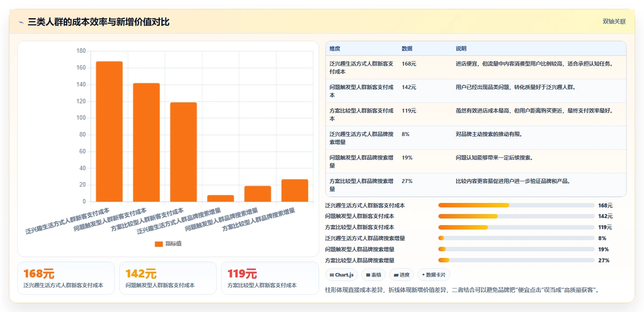Click the chart bar with value 19
The width and height of the screenshot is (644, 312).
click(258, 194)
